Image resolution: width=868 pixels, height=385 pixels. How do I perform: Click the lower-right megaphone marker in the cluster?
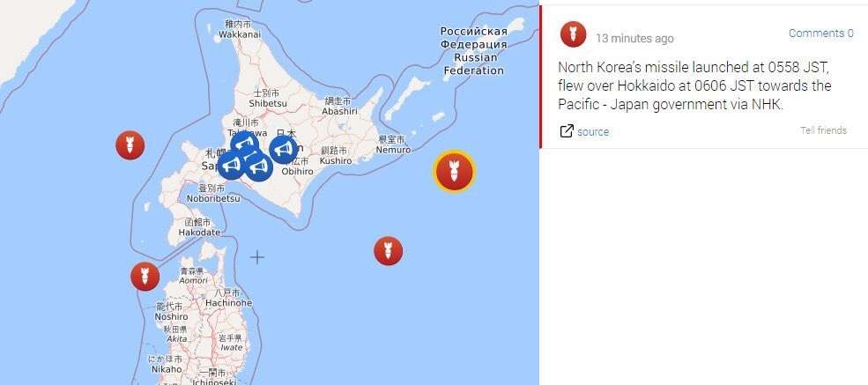258,166
